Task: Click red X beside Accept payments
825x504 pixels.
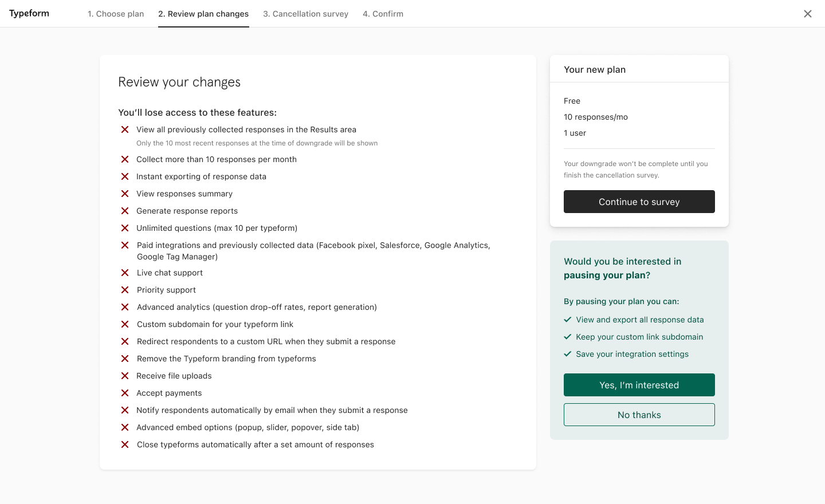Action: [125, 393]
